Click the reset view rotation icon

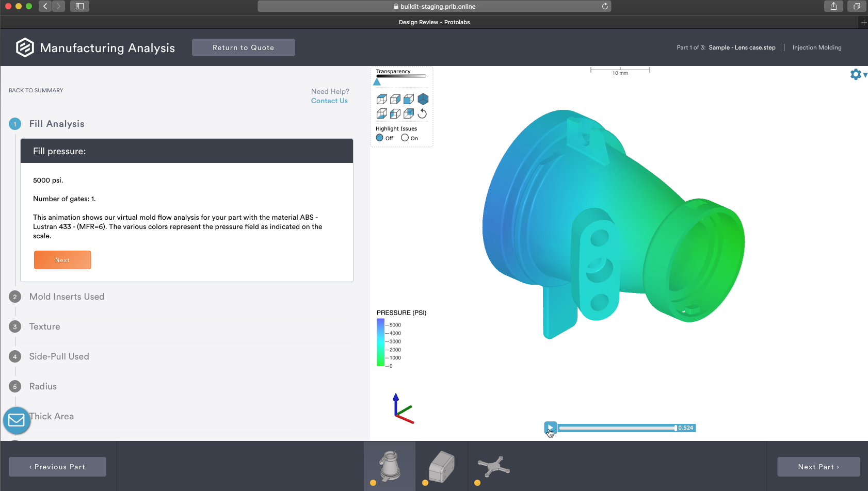coord(422,113)
